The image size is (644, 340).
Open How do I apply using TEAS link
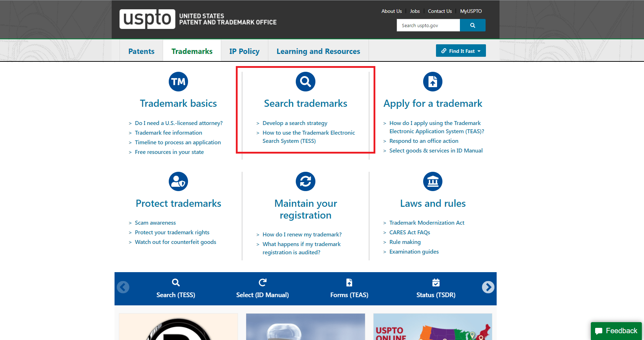pos(436,127)
